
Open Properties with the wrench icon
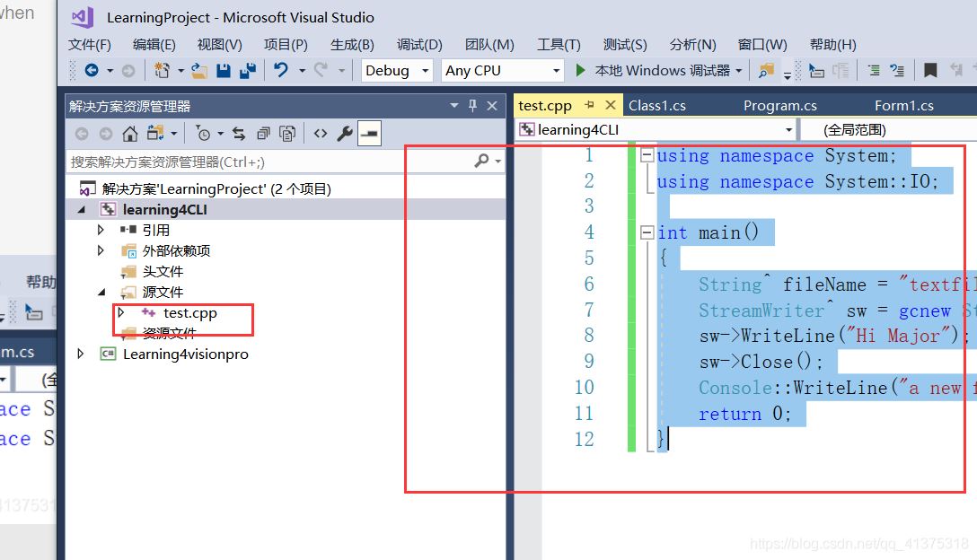[x=345, y=134]
